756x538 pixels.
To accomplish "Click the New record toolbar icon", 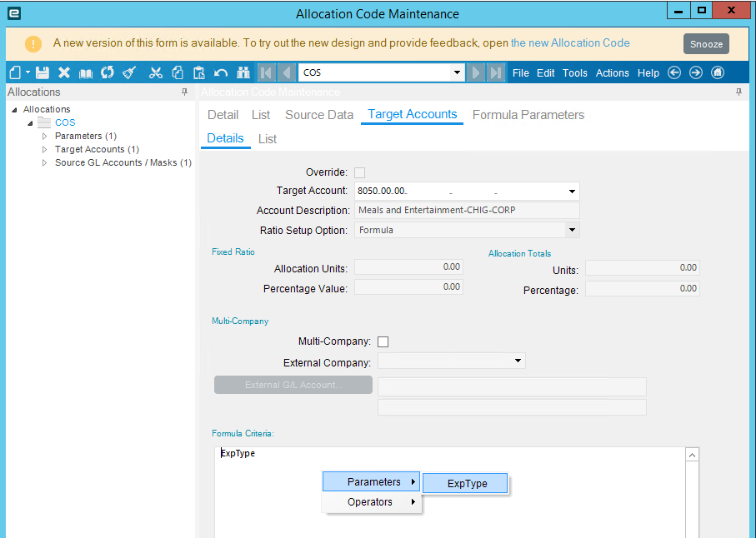I will [x=15, y=72].
